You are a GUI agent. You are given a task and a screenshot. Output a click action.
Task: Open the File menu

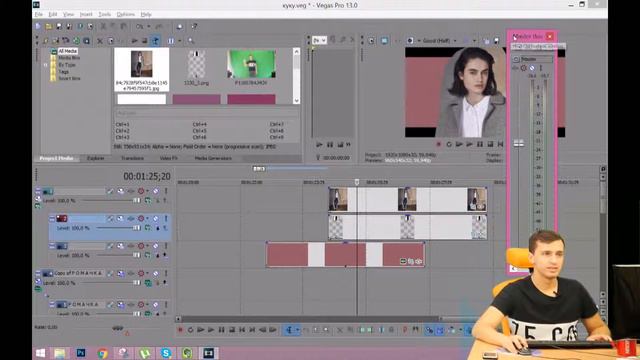click(x=39, y=14)
